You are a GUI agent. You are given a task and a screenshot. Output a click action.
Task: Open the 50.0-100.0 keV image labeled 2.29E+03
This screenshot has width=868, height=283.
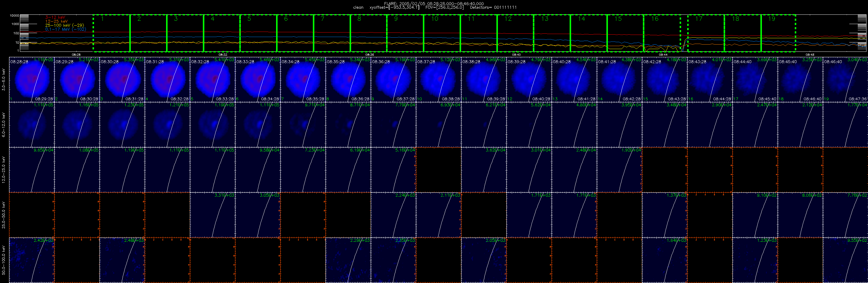(348, 260)
